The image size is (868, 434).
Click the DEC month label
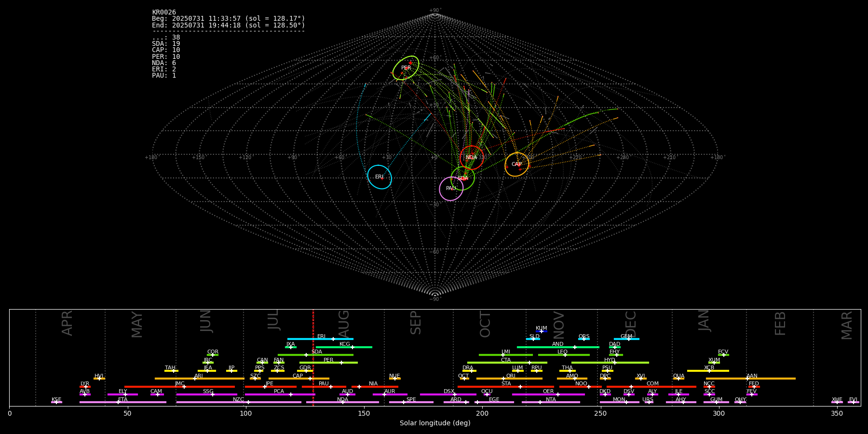tap(631, 324)
